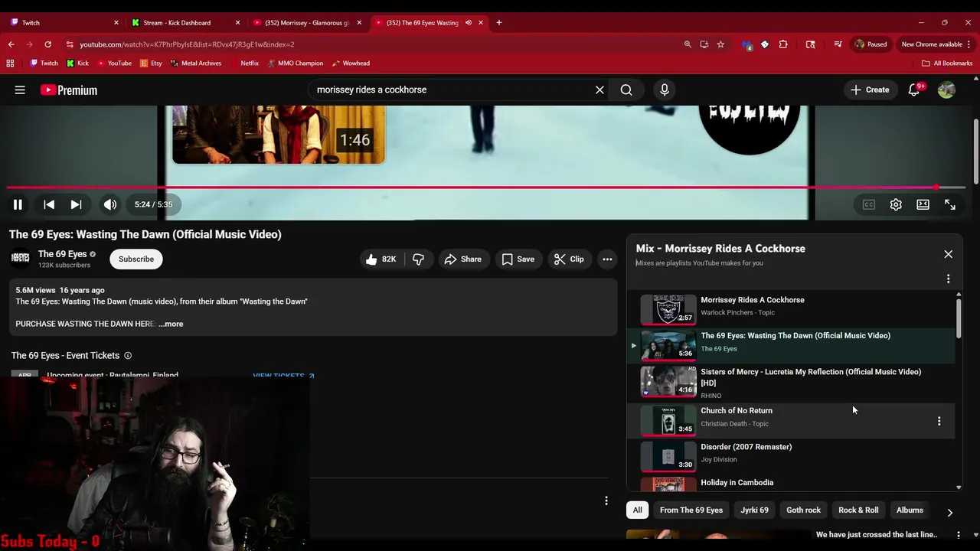Image resolution: width=980 pixels, height=551 pixels.
Task: Select the Goth rock chip
Action: (x=803, y=510)
